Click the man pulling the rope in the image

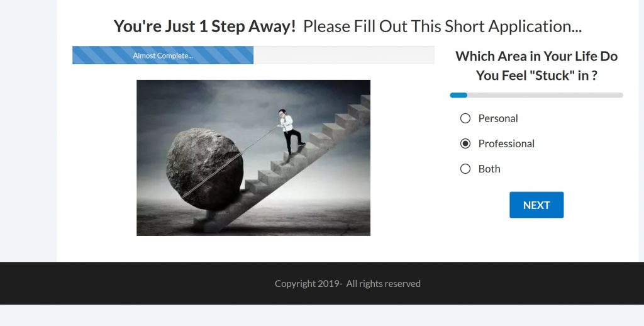291,132
